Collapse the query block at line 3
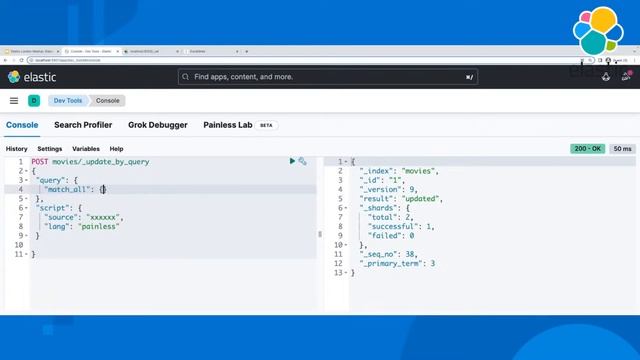Image resolution: width=640 pixels, height=360 pixels. click(x=27, y=180)
